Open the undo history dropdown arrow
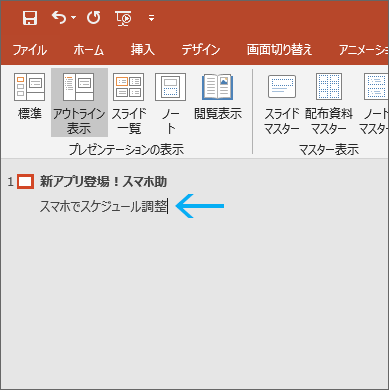 [x=73, y=18]
